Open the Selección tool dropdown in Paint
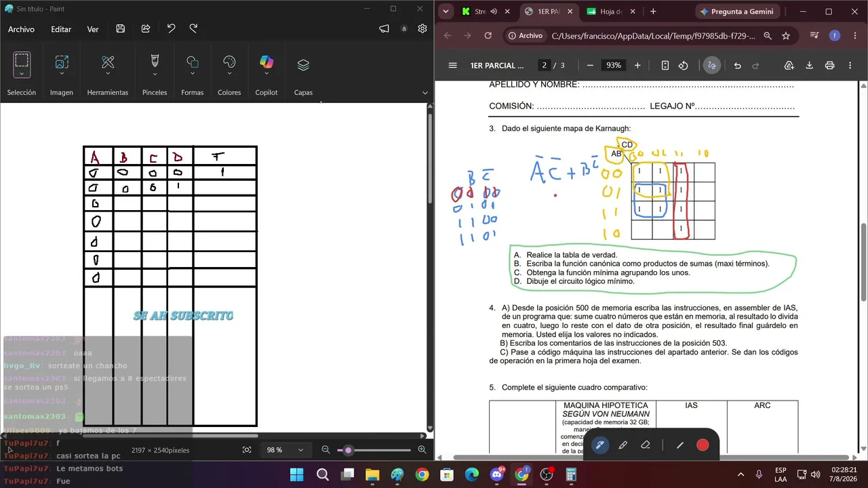868x488 pixels. (x=22, y=74)
